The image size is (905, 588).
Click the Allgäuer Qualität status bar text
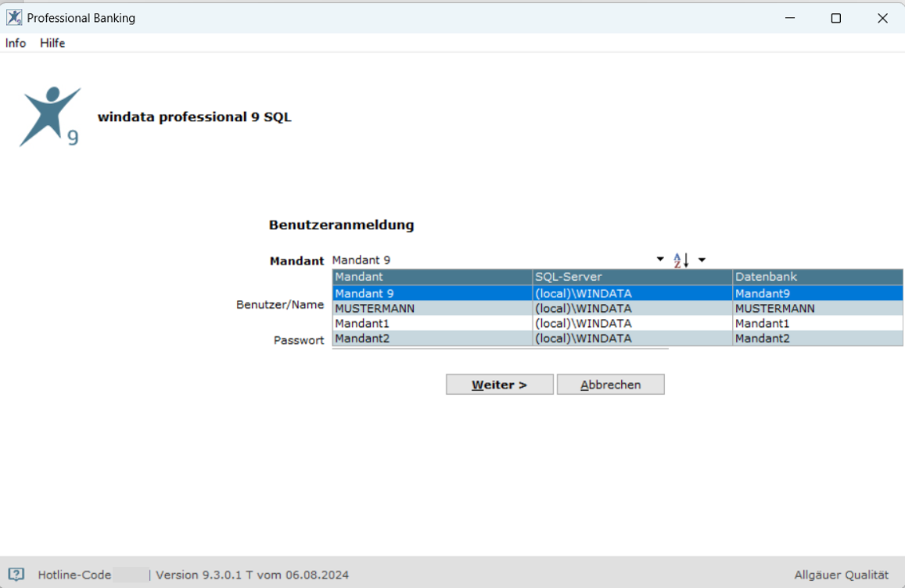(842, 575)
